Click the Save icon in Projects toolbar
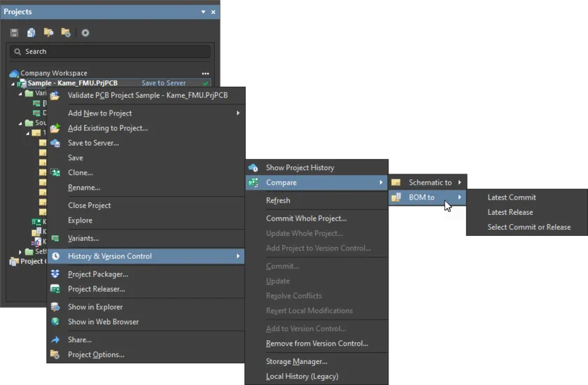The image size is (588, 385). coord(14,33)
